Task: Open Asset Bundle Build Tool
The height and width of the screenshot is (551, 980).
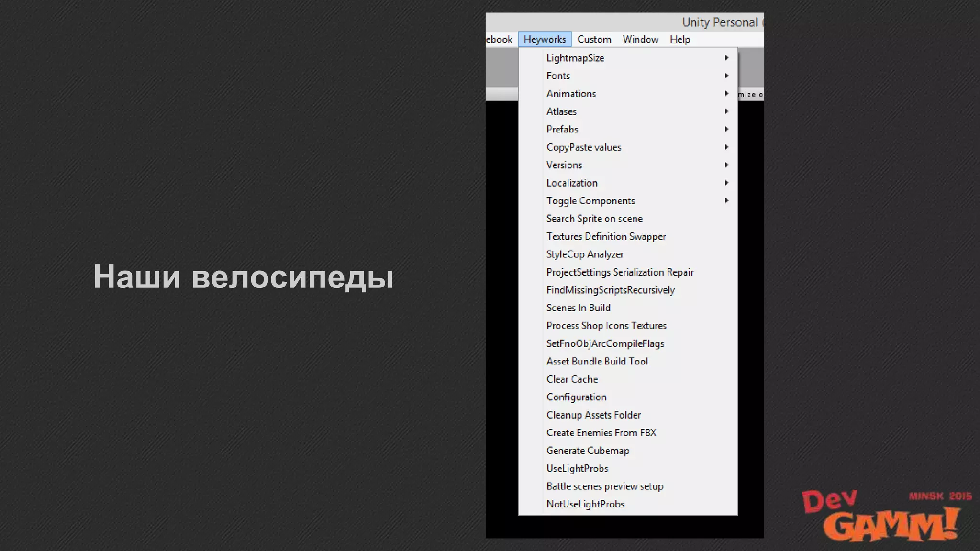Action: tap(628, 361)
